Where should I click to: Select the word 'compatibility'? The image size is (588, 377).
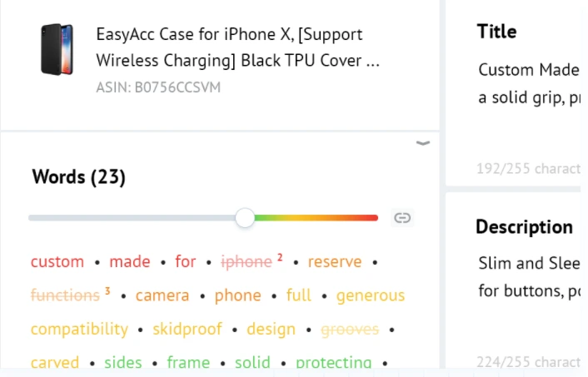(79, 329)
